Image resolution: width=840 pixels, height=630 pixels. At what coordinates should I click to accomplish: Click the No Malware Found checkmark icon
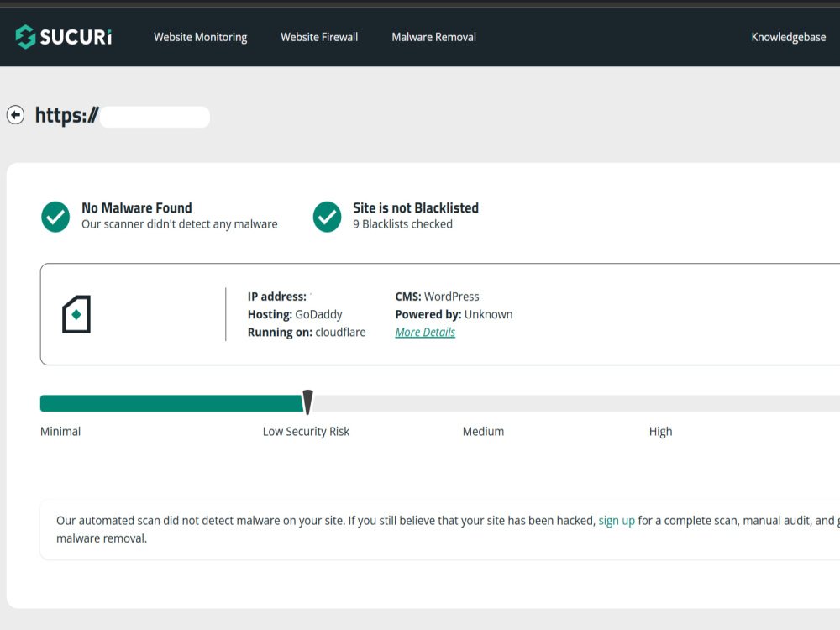55,217
